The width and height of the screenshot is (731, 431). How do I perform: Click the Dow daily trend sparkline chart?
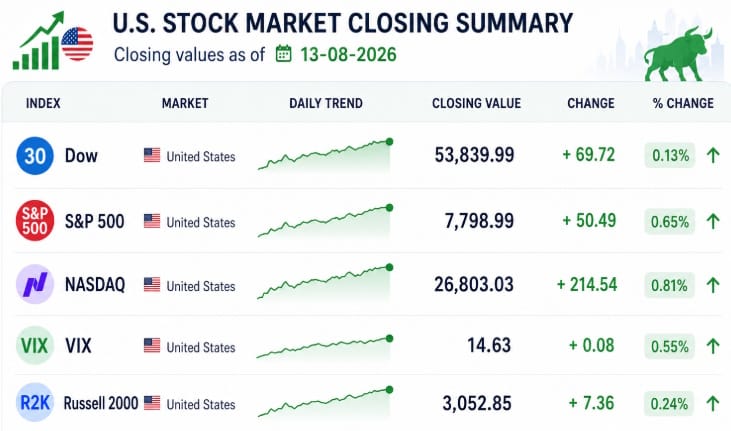325,155
